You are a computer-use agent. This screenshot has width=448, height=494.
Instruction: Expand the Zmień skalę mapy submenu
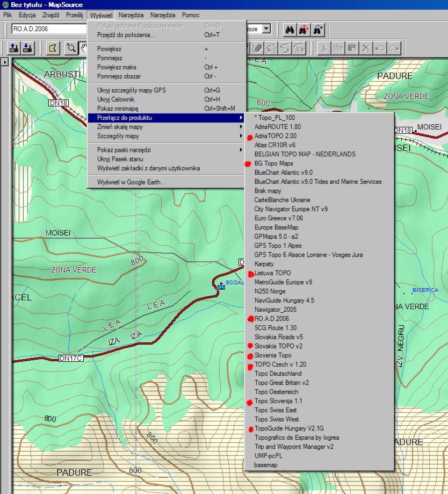click(166, 127)
